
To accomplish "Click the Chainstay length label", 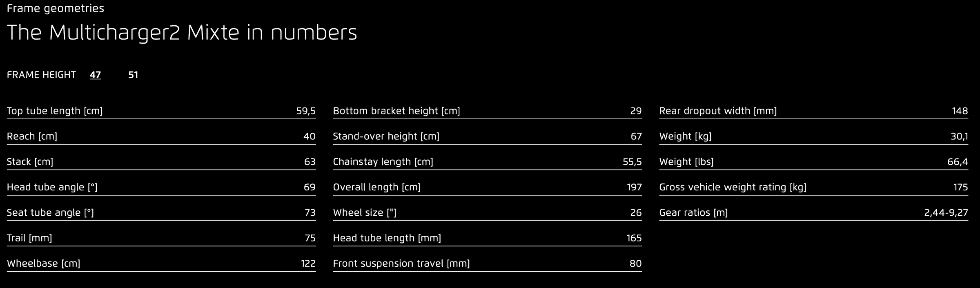I will 383,162.
